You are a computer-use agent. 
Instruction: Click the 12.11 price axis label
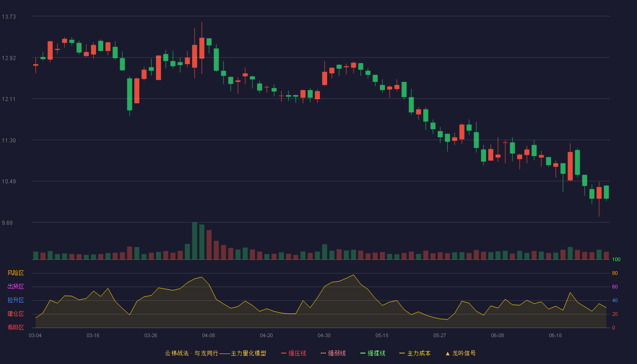9,99
